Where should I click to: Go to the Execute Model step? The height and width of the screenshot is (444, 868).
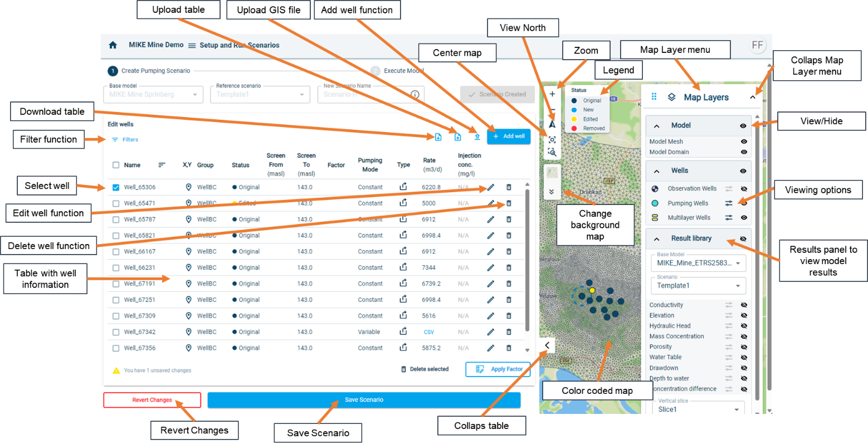point(403,71)
